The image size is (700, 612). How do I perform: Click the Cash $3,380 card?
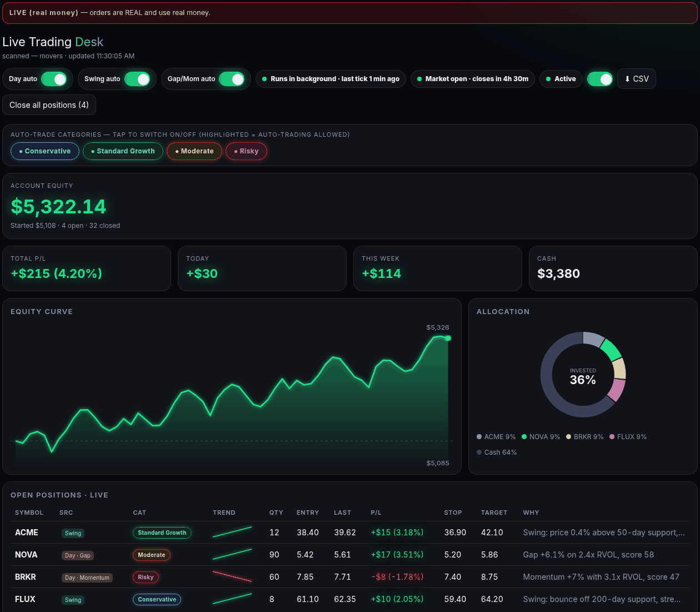point(613,268)
